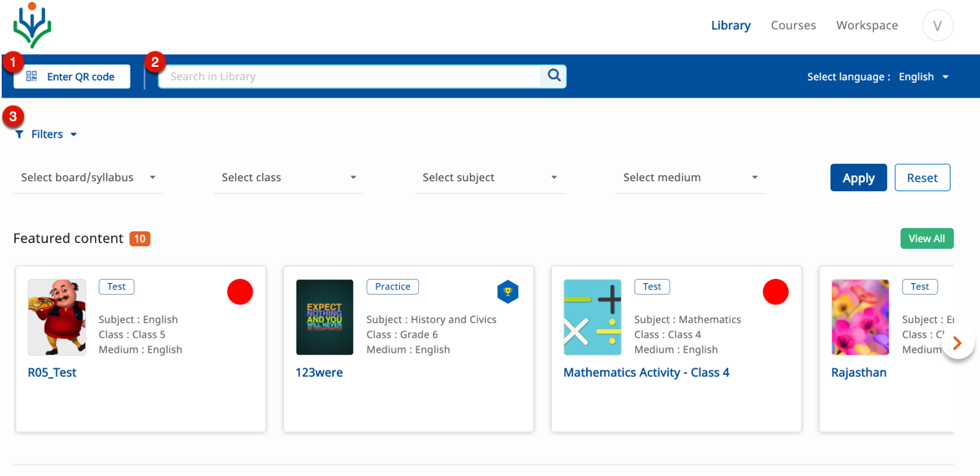
Task: Expand the Select medium dropdown
Action: coord(690,177)
